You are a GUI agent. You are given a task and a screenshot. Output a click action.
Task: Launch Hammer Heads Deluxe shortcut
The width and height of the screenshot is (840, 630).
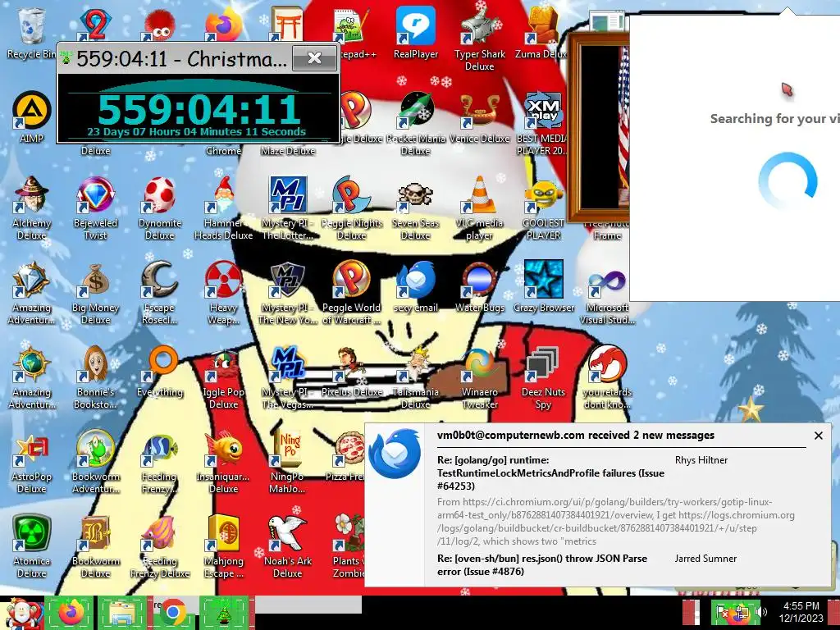click(x=223, y=208)
